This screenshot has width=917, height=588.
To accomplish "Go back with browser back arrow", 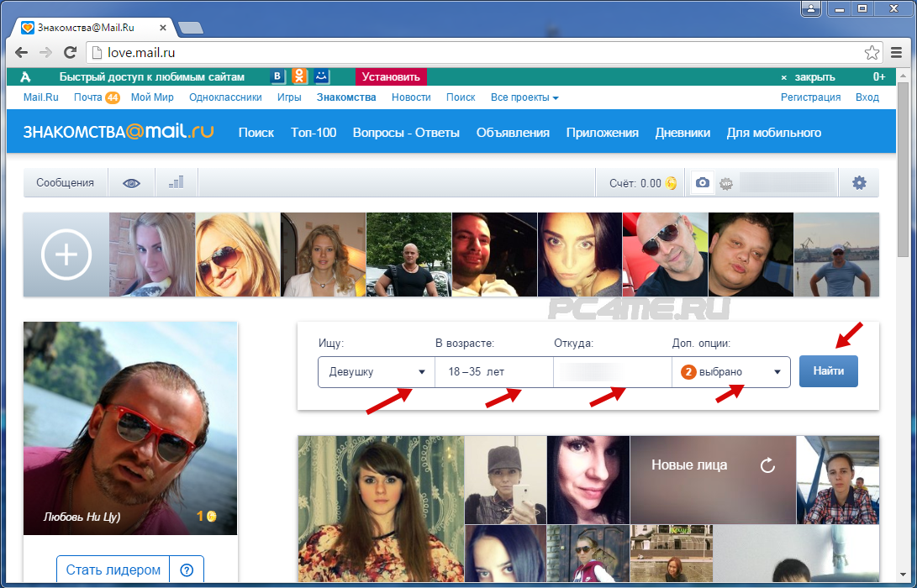I will (22, 53).
